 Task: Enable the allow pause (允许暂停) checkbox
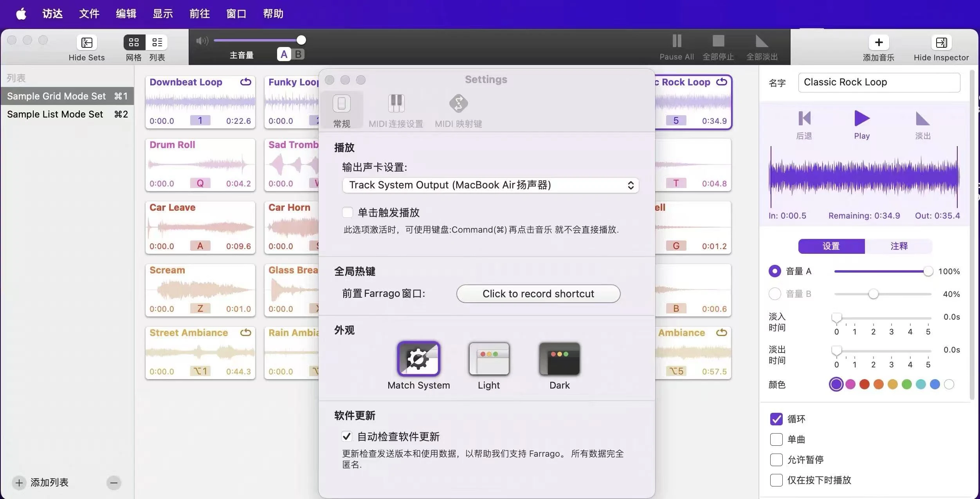pyautogui.click(x=776, y=460)
